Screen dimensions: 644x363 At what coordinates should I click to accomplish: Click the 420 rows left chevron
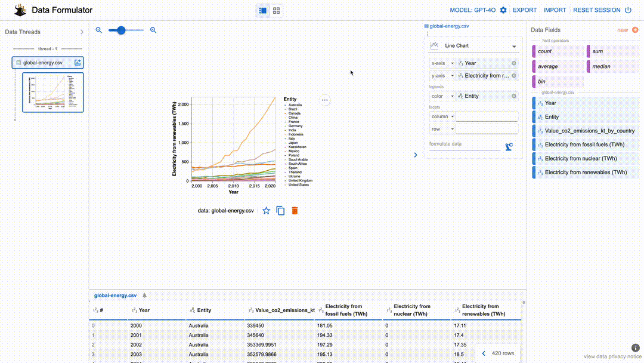tap(484, 353)
